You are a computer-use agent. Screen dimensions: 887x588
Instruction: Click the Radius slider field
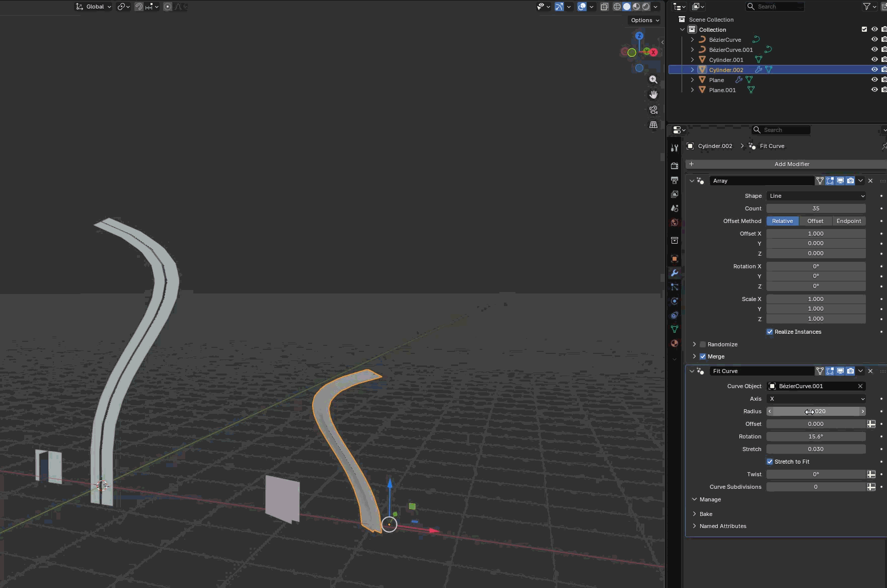click(816, 411)
